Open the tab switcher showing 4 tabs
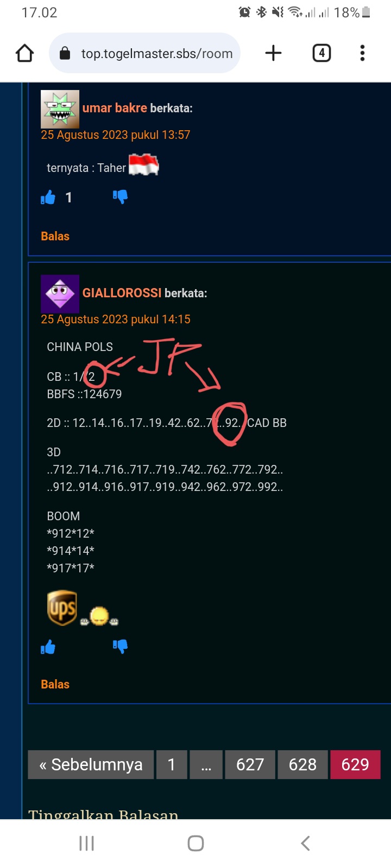The width and height of the screenshot is (391, 868). [321, 53]
